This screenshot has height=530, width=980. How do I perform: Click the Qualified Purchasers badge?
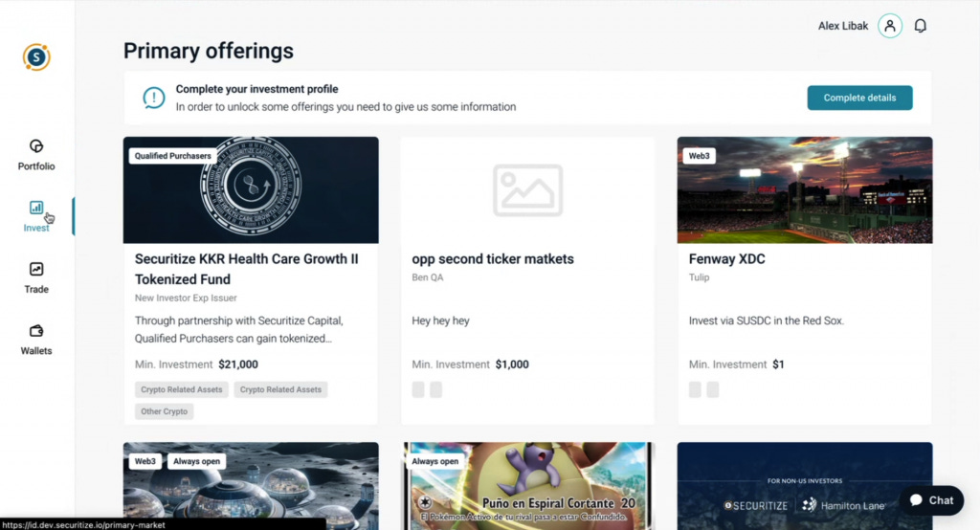click(x=173, y=156)
